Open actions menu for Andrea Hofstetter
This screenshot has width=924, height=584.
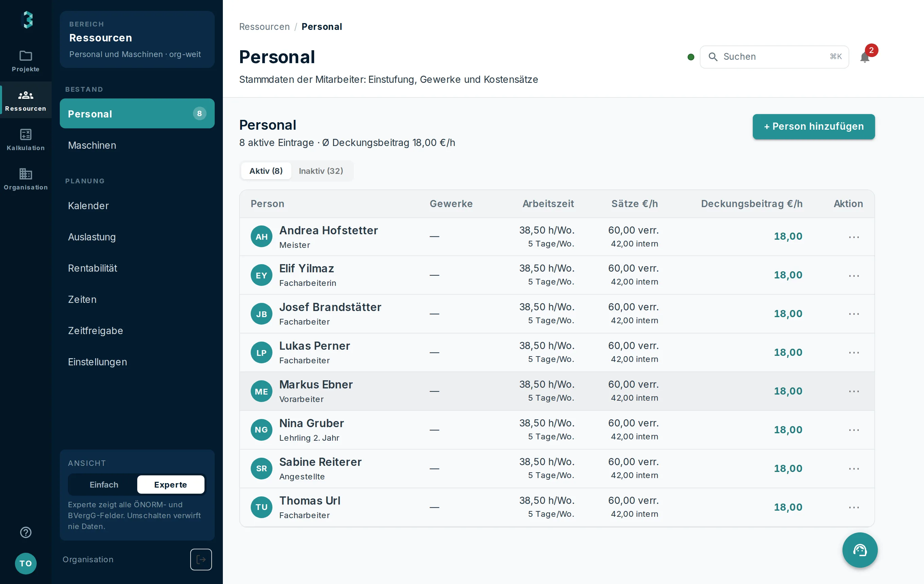(x=854, y=237)
